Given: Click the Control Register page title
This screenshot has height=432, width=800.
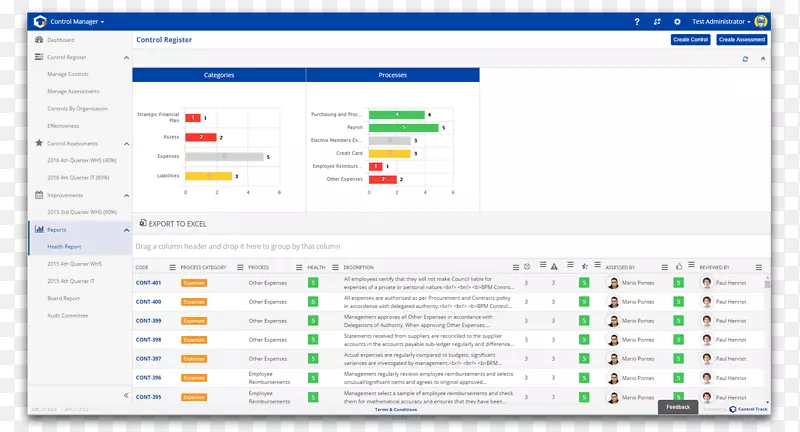Looking at the screenshot, I should pyautogui.click(x=164, y=40).
